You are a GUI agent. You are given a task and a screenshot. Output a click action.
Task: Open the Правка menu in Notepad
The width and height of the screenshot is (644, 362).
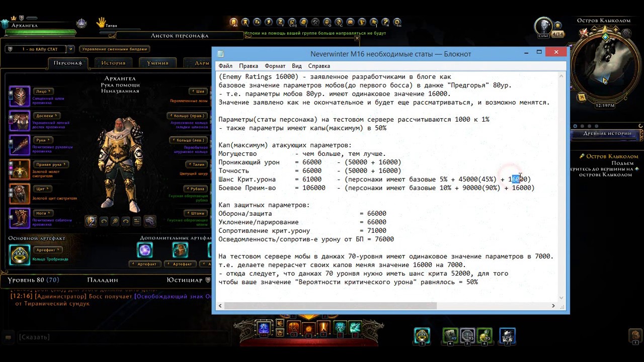tap(249, 66)
